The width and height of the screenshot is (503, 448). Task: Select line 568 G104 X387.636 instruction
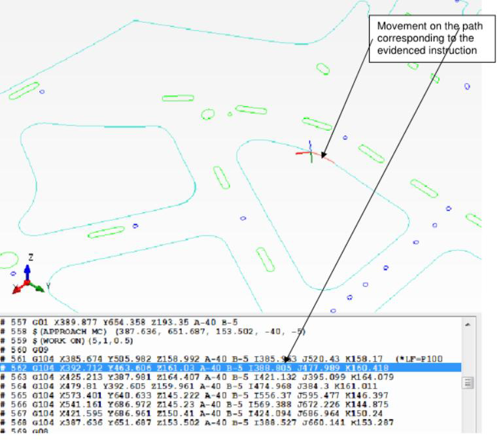(196, 423)
